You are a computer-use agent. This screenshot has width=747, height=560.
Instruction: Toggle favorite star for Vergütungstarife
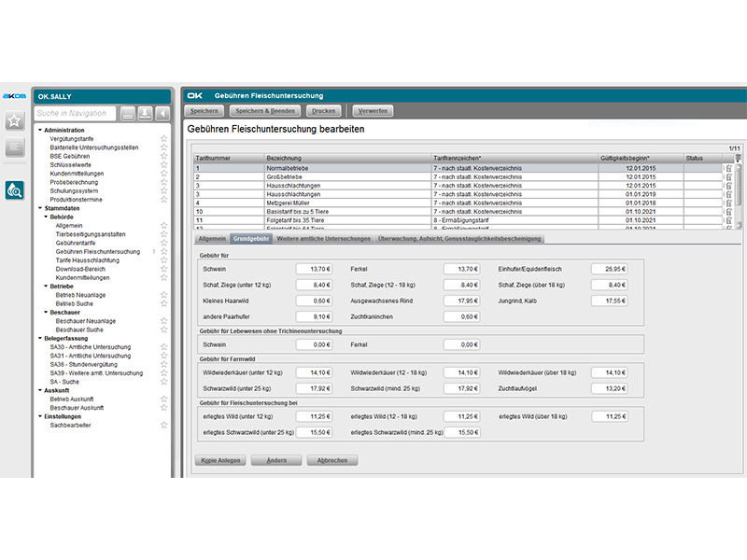click(164, 138)
